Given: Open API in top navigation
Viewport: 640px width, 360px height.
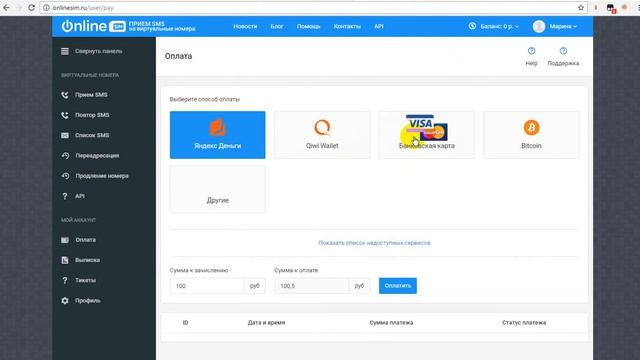Looking at the screenshot, I should [x=379, y=26].
